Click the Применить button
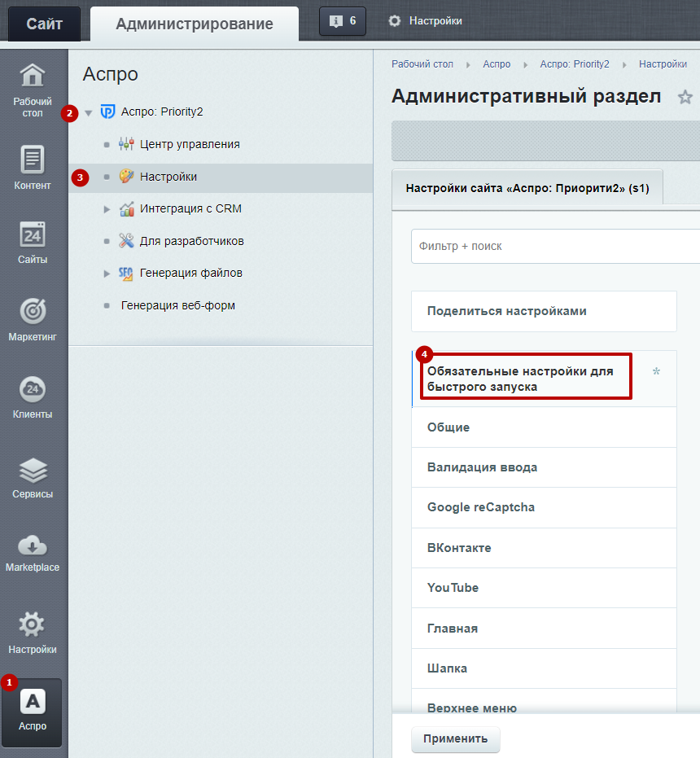This screenshot has height=758, width=700. tap(455, 738)
